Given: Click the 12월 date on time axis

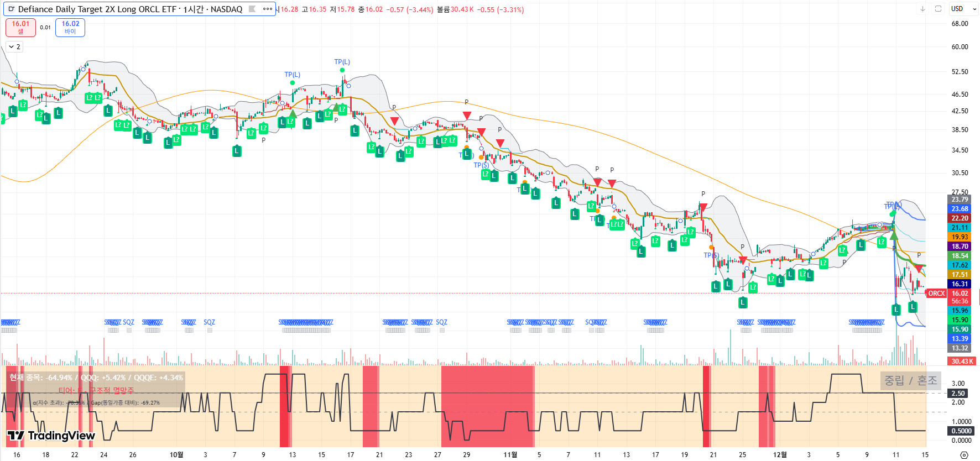Looking at the screenshot, I should 780,455.
